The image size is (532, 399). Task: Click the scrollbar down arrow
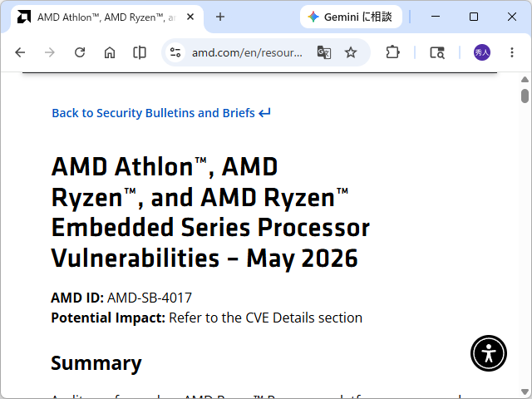525,392
